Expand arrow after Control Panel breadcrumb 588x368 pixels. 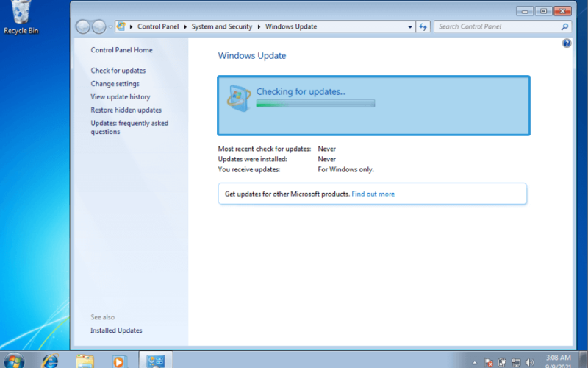(185, 26)
